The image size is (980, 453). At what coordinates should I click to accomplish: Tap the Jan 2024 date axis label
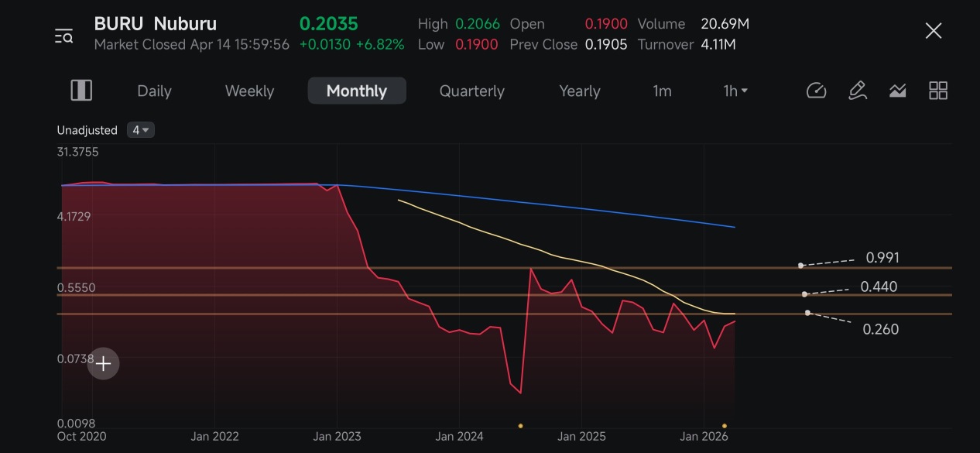459,436
